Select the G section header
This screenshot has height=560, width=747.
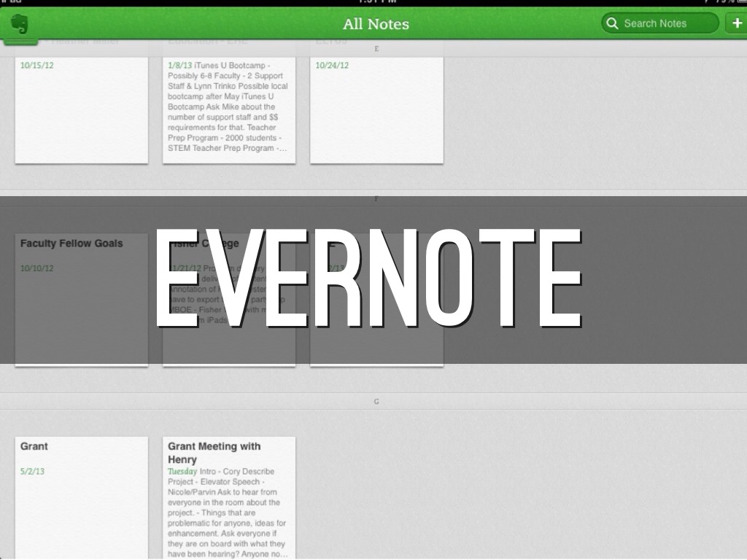pos(376,402)
